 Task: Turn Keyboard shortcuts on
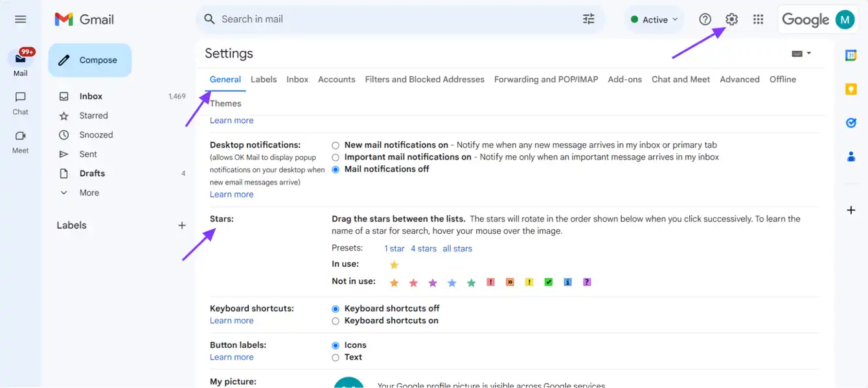pos(336,321)
